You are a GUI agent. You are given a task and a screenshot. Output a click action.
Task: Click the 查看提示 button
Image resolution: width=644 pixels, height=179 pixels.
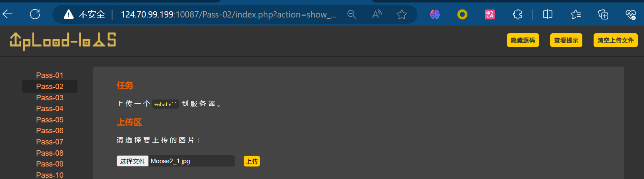[x=566, y=40]
